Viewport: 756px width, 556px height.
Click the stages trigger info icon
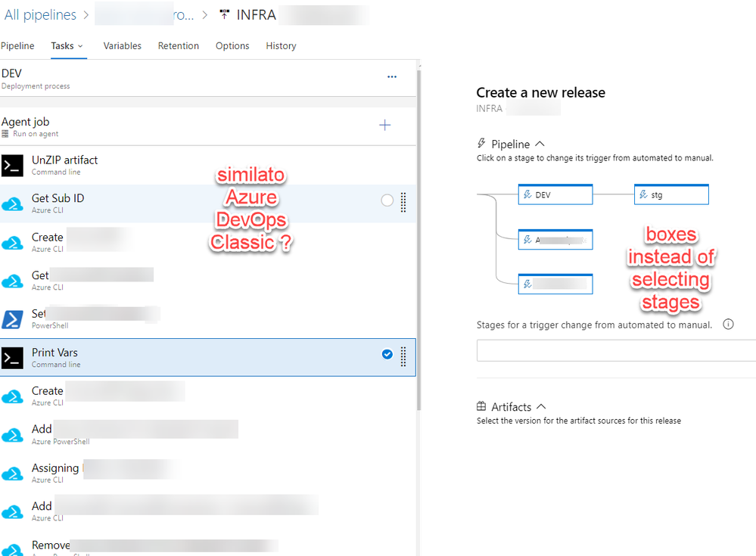pos(728,325)
